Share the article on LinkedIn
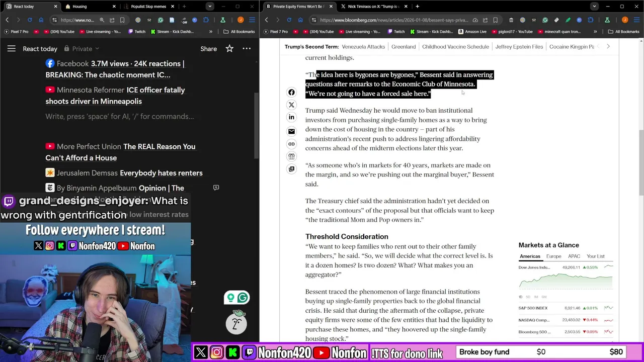Screen dimensions: 644x362 click(x=291, y=117)
